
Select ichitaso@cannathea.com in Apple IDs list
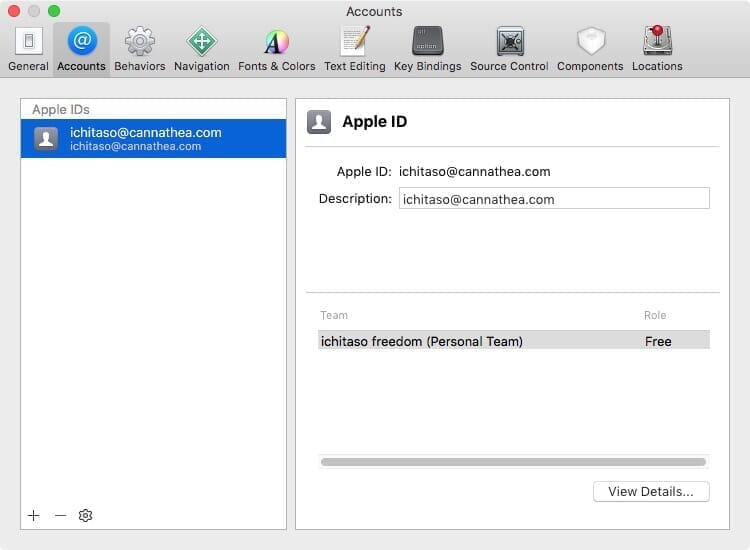click(153, 139)
